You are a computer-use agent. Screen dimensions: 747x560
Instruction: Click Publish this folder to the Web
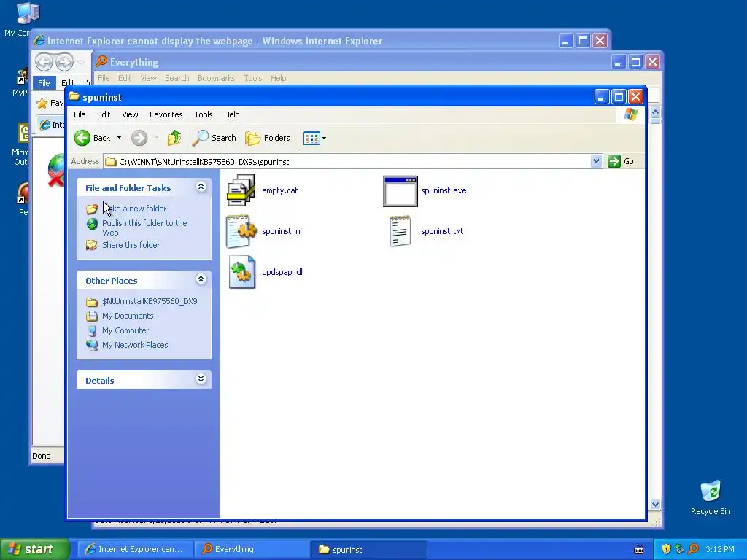click(x=144, y=228)
